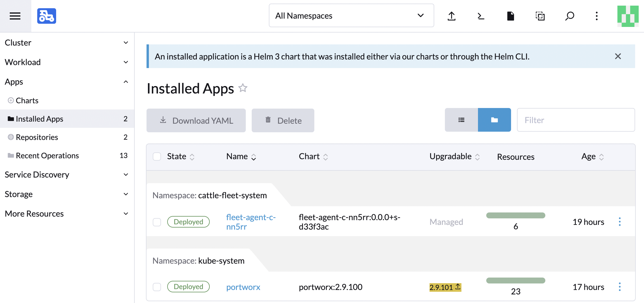Sort table by Age column

click(593, 157)
